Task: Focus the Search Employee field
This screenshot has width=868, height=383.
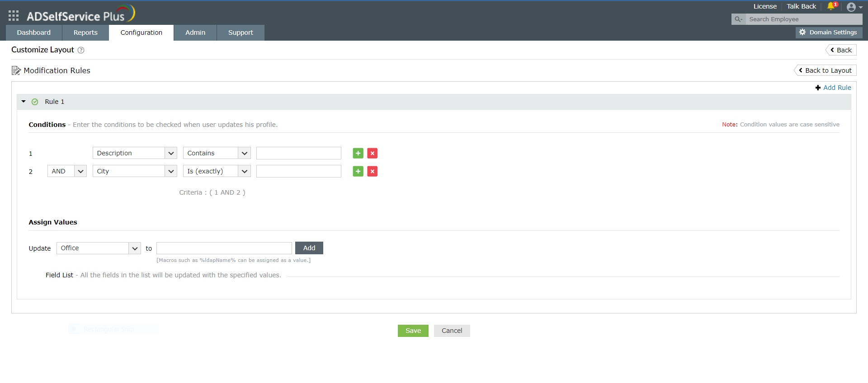Action: (x=802, y=19)
